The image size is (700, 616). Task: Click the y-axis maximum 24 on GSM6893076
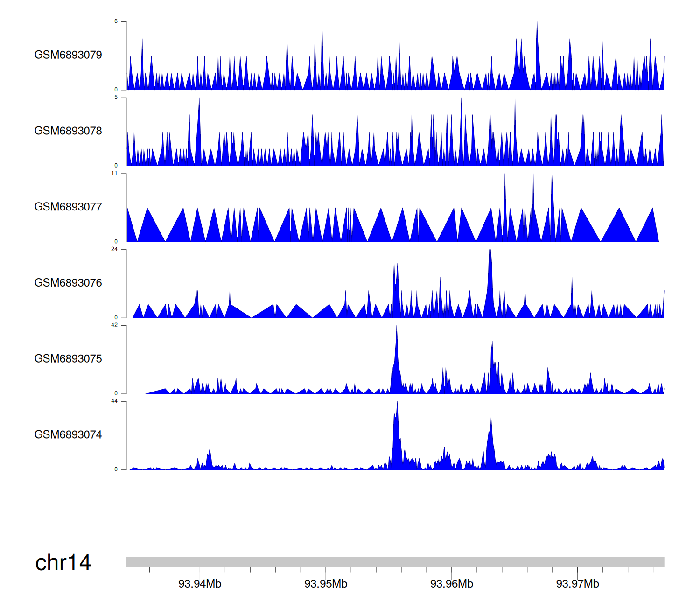tap(114, 249)
